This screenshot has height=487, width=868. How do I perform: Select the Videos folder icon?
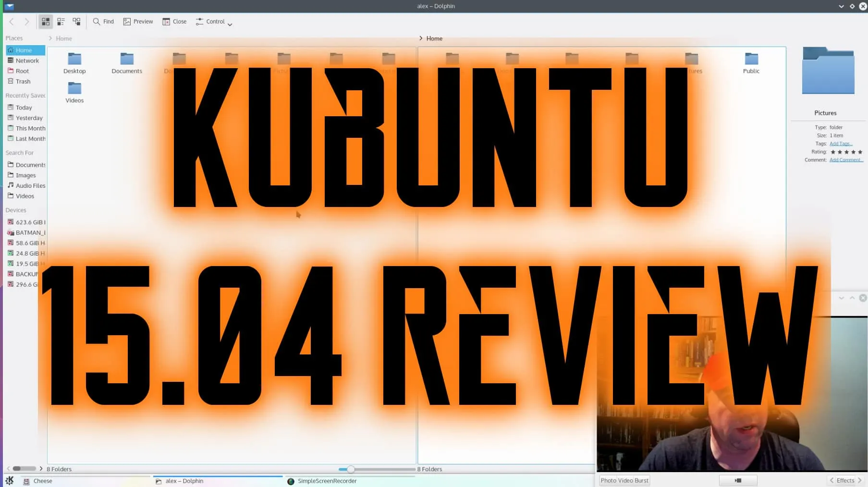click(x=74, y=92)
